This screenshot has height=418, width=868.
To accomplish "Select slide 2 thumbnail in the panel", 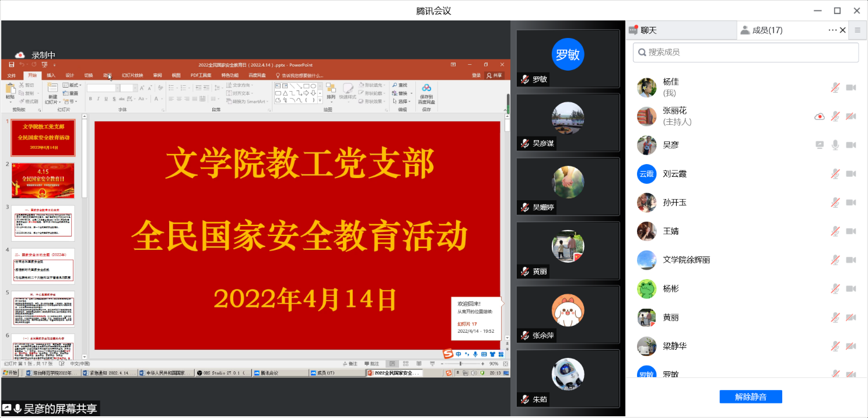I will (43, 180).
